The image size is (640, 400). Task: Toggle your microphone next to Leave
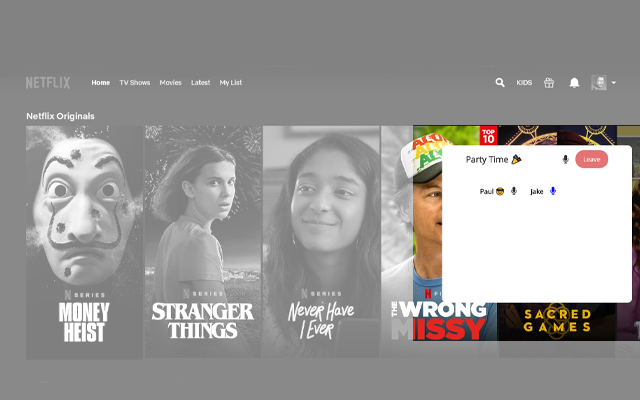click(x=565, y=160)
